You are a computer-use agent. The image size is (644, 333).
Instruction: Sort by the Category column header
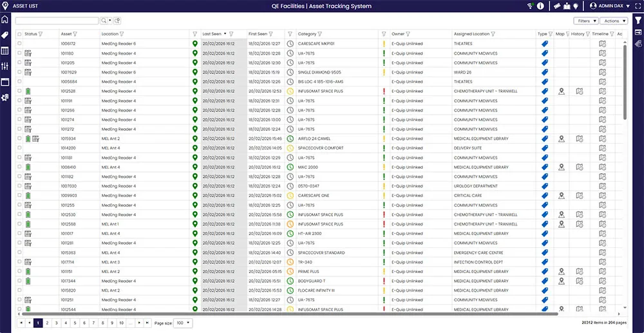pyautogui.click(x=307, y=34)
